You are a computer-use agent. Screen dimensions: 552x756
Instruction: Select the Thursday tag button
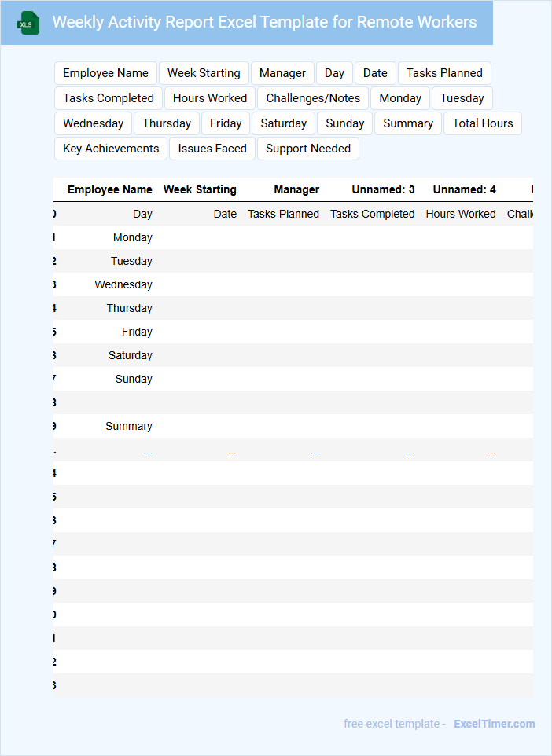tap(167, 123)
